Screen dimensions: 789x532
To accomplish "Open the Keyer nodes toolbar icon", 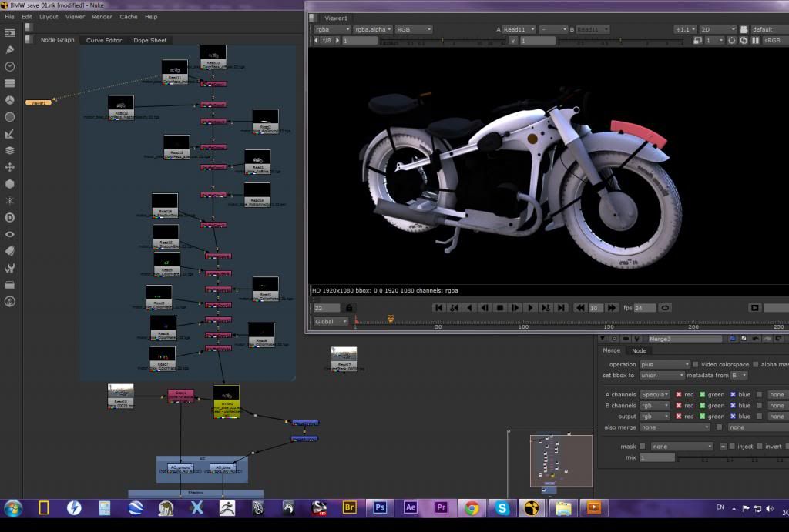I will pyautogui.click(x=9, y=134).
